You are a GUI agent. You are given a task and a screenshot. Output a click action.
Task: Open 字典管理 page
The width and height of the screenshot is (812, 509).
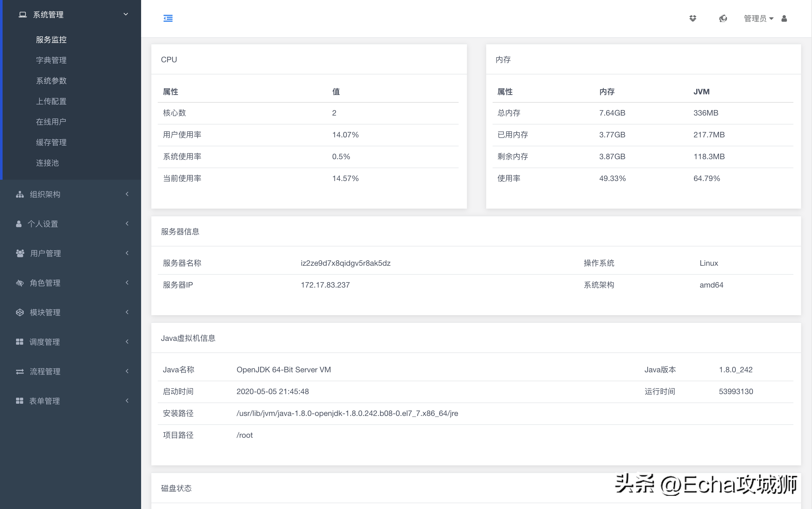pyautogui.click(x=51, y=60)
